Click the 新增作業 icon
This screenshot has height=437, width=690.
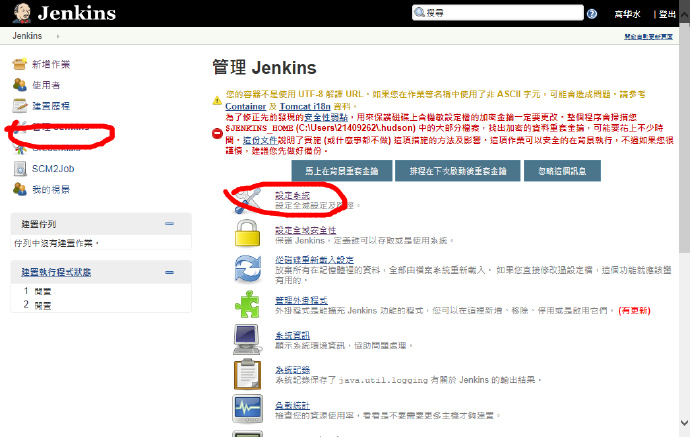point(19,64)
